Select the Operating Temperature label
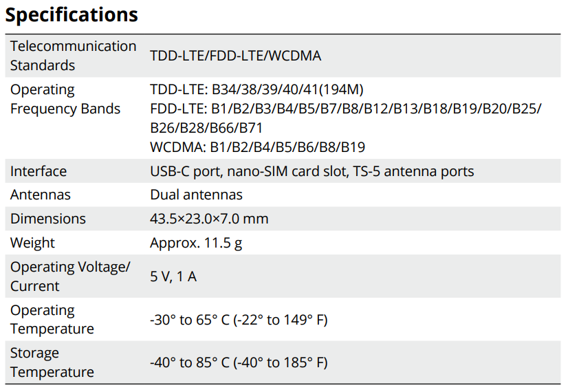Viewport: 568px width, 392px height. (x=52, y=320)
